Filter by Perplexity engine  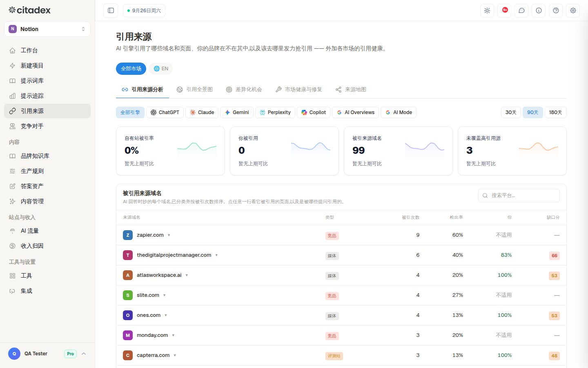click(x=275, y=112)
